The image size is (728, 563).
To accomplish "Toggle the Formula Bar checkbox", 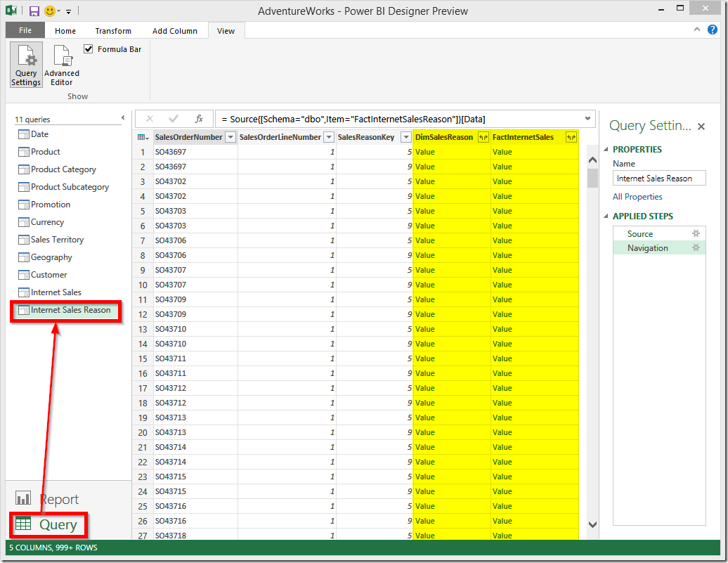I will pyautogui.click(x=89, y=48).
